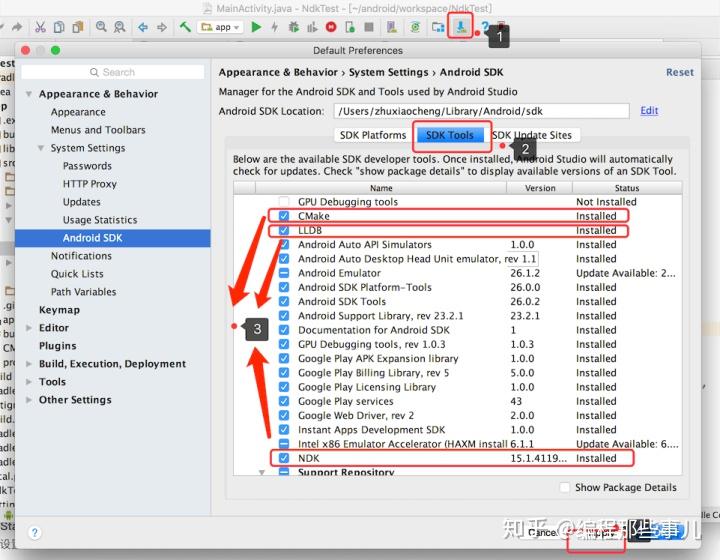
Task: Uncheck the CMake checkbox
Action: coord(284,216)
